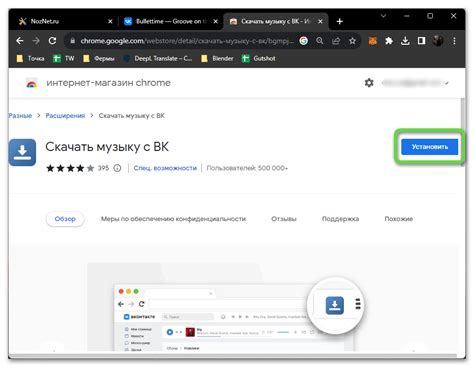Viewport: 474px width, 367px height.
Task: Click the Пользователей: 500 000+ text
Action: [247, 168]
